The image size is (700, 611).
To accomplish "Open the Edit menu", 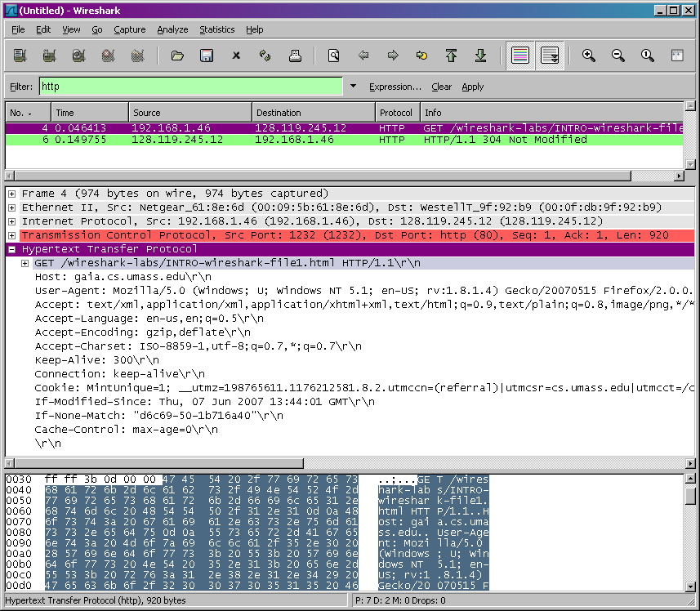I will click(43, 29).
